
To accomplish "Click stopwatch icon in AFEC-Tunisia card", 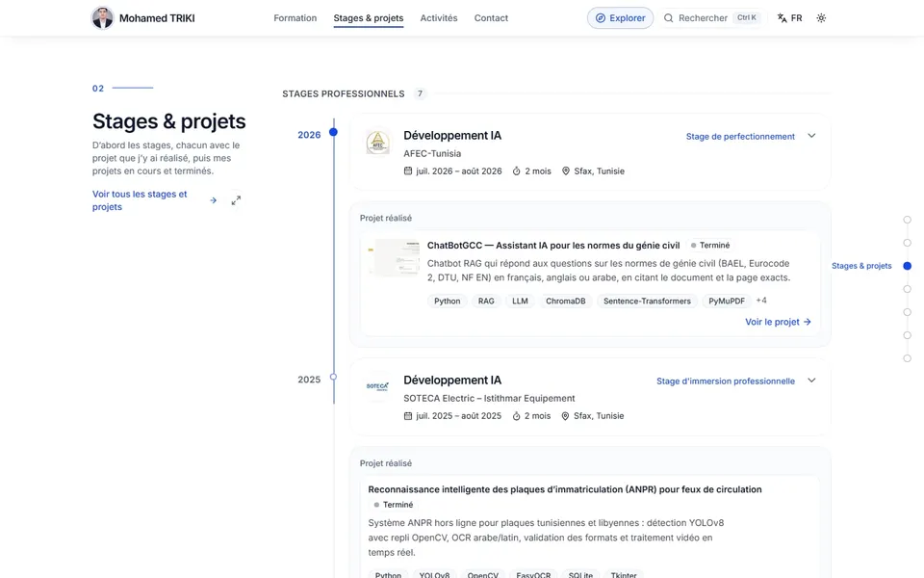I will pyautogui.click(x=516, y=171).
